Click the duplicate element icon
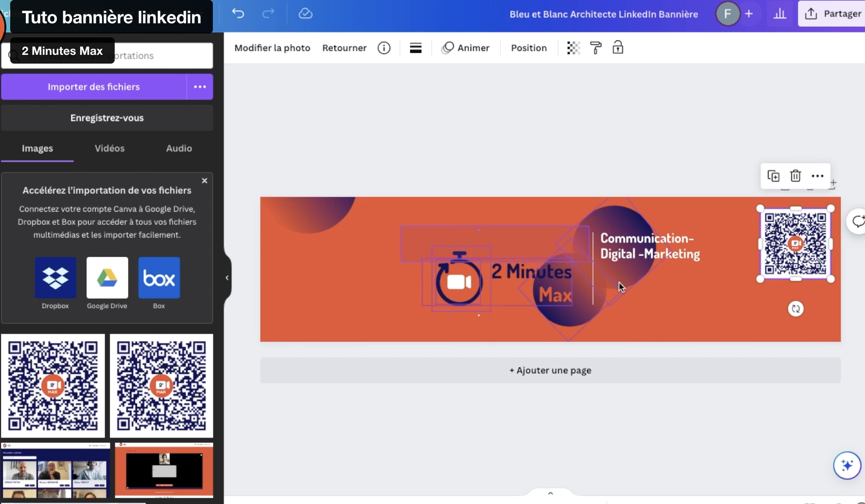 pyautogui.click(x=774, y=176)
